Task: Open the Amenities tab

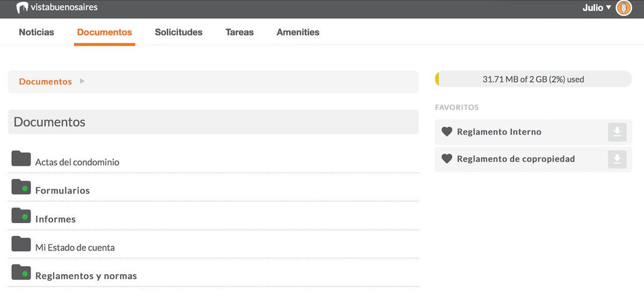Action: click(x=298, y=32)
